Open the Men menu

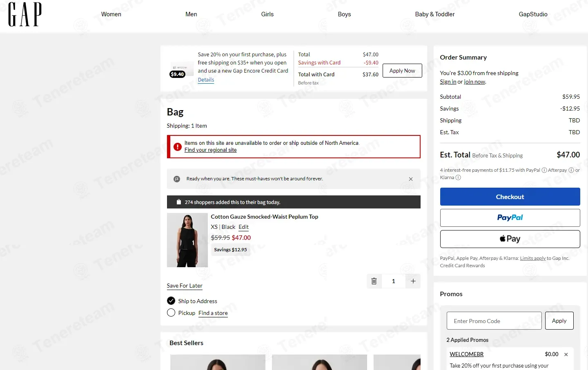[191, 14]
